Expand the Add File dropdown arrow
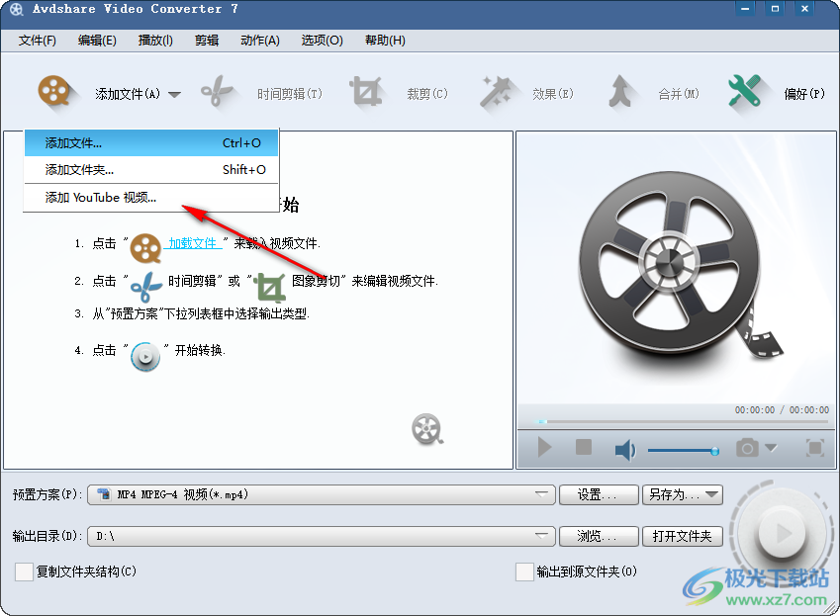The width and height of the screenshot is (840, 616). coord(175,94)
